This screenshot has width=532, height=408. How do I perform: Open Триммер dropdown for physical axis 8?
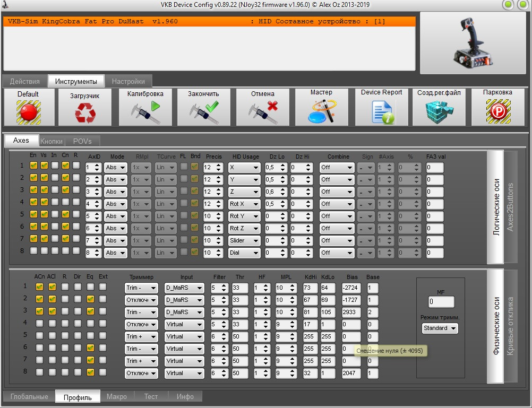click(x=141, y=374)
